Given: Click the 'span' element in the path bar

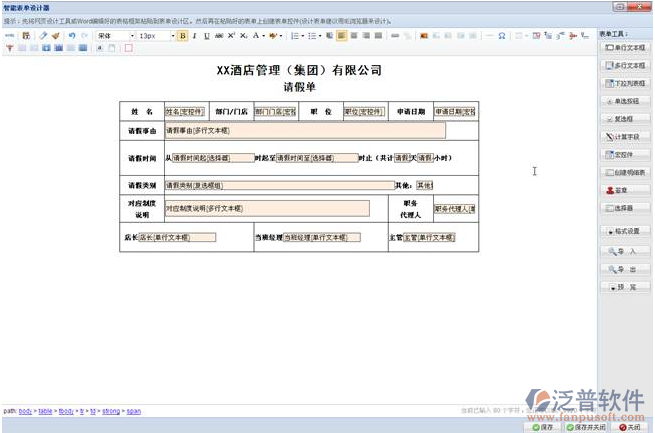Looking at the screenshot, I should pyautogui.click(x=133, y=410).
